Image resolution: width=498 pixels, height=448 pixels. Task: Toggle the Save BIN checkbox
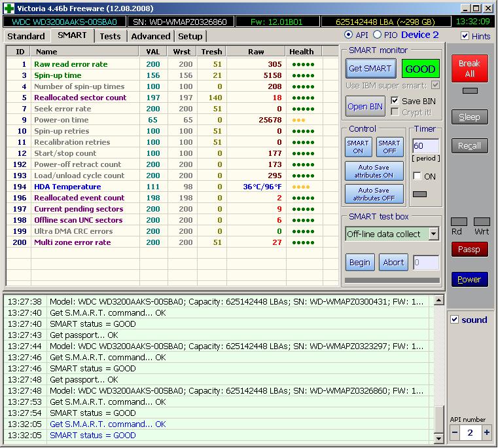click(x=395, y=101)
